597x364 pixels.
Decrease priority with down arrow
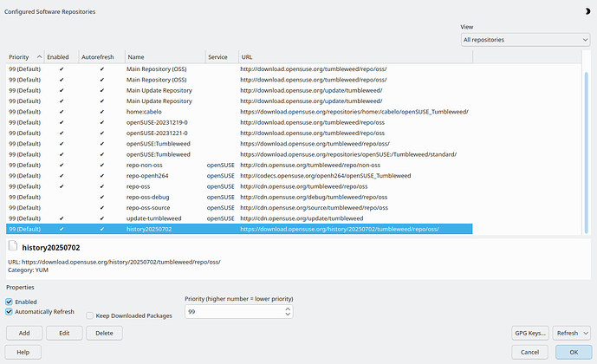288,315
